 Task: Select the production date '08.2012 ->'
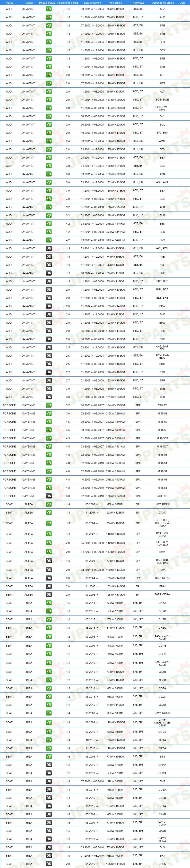click(92, 688)
